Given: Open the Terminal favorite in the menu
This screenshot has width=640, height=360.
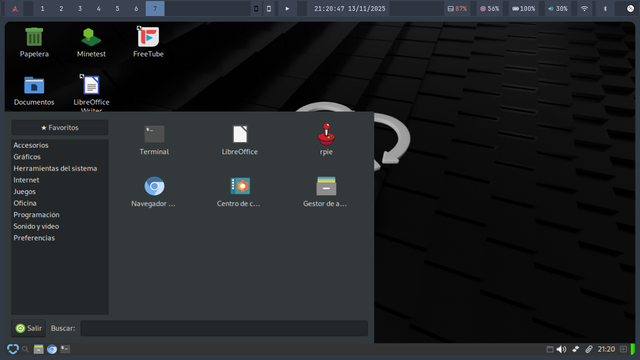Looking at the screenshot, I should pyautogui.click(x=154, y=140).
